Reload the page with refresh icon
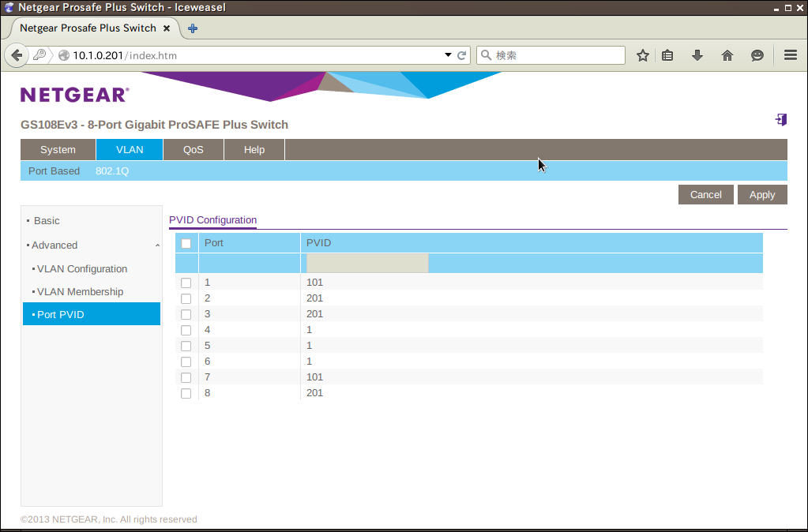This screenshot has height=532, width=808. [x=462, y=55]
